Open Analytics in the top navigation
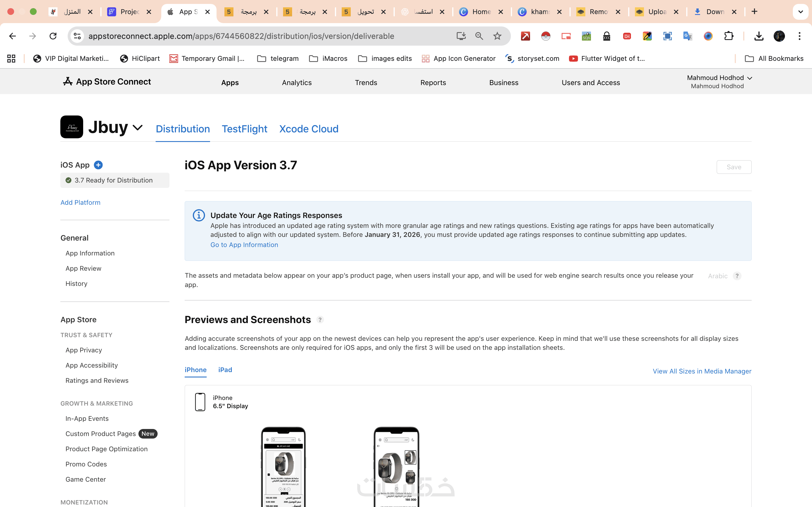The width and height of the screenshot is (812, 507). [x=297, y=83]
